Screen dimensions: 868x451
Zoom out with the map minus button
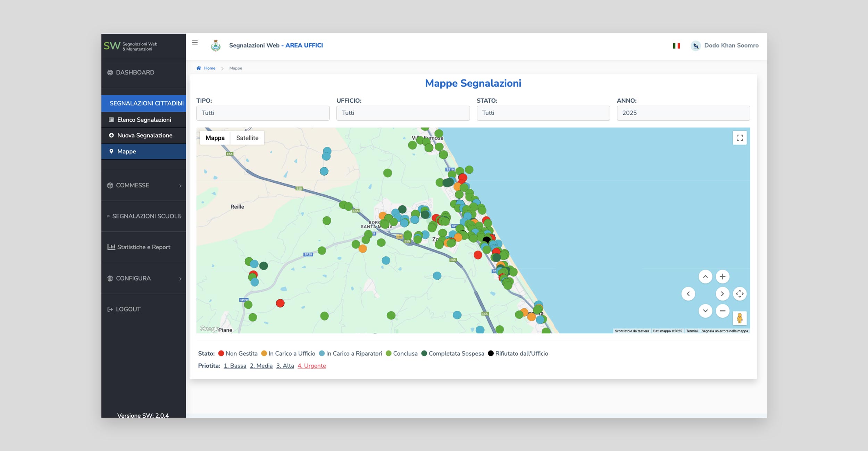click(x=722, y=311)
